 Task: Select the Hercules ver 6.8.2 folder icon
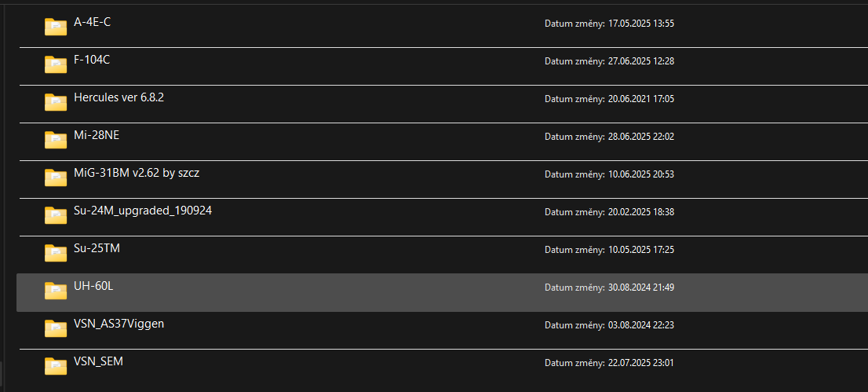56,102
